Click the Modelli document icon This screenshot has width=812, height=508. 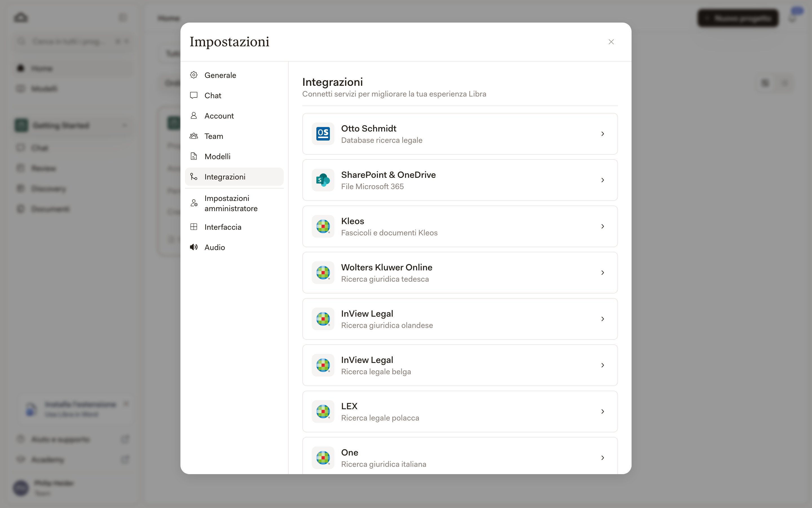[x=194, y=156]
